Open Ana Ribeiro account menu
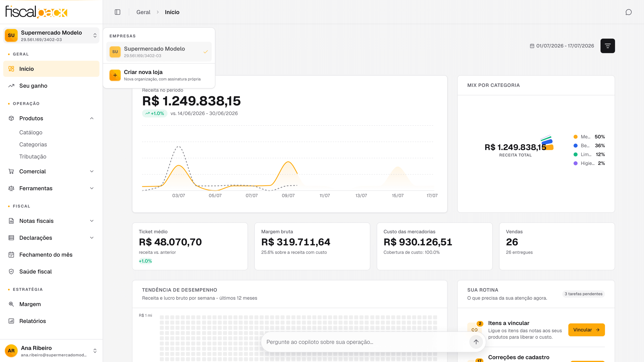644x362 pixels. coord(51,351)
